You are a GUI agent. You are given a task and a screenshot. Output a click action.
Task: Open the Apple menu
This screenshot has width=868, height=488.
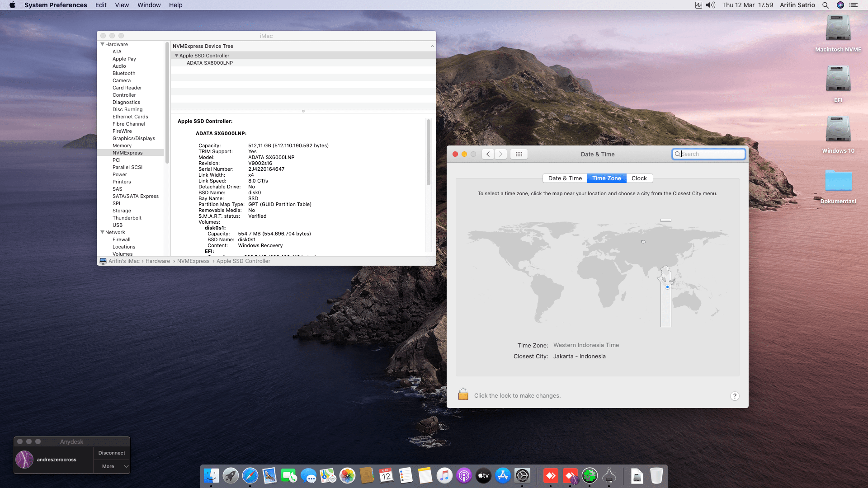coord(12,5)
